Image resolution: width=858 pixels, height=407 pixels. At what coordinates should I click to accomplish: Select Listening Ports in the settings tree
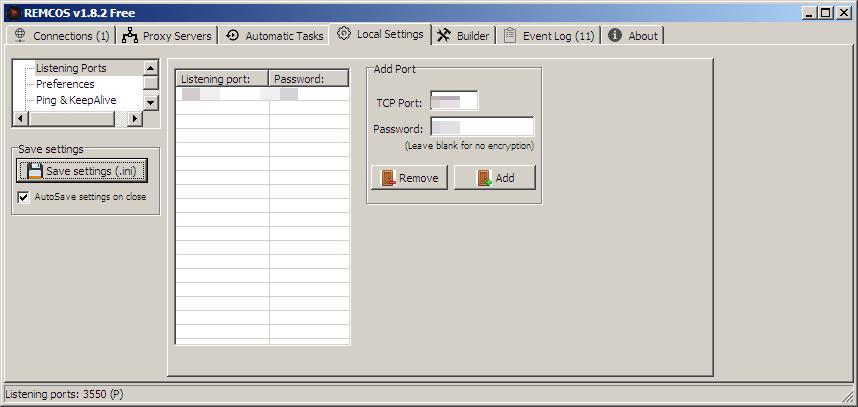[x=71, y=68]
